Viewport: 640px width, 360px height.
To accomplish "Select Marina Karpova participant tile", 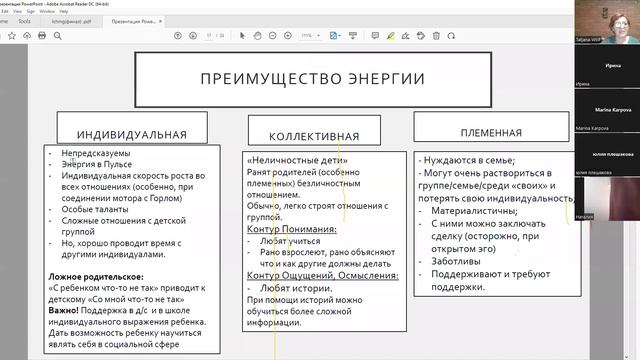I will point(607,110).
